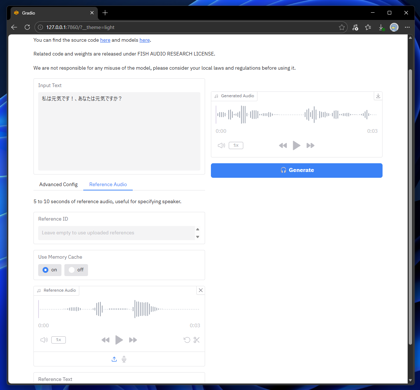This screenshot has height=390, width=420.
Task: Go back in the browser
Action: [x=14, y=27]
